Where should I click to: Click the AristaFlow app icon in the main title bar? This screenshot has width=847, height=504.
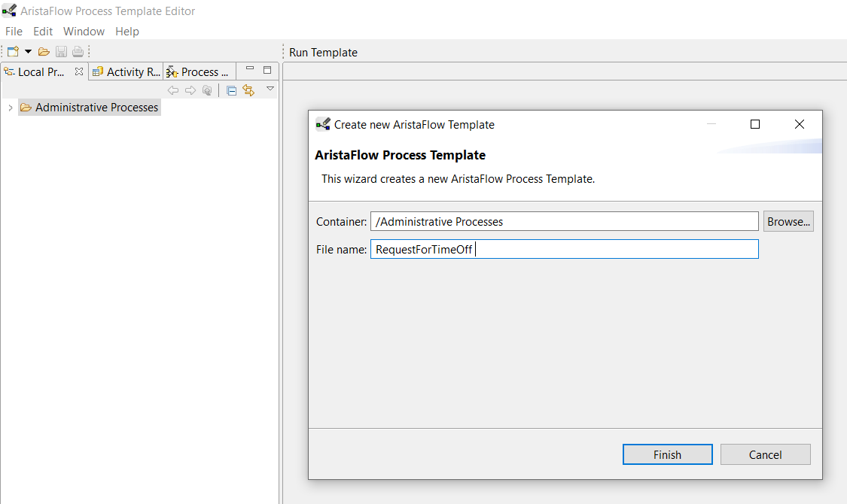pos(9,11)
